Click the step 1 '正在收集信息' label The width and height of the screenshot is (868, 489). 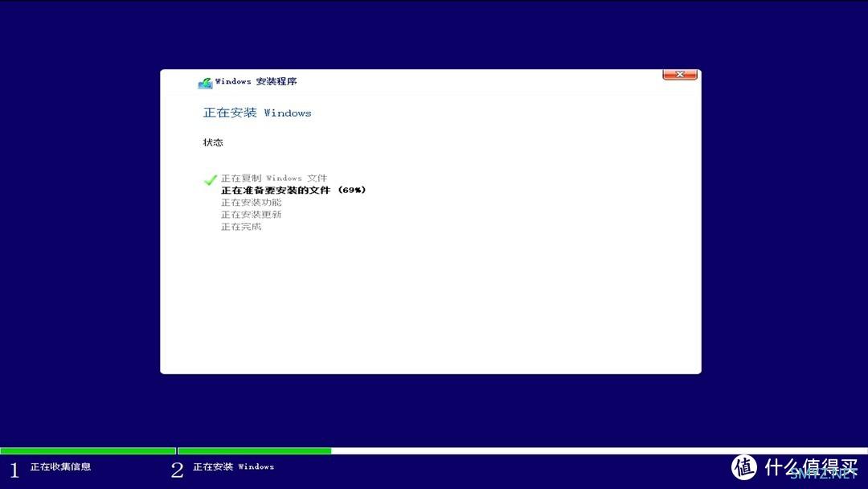click(x=60, y=466)
